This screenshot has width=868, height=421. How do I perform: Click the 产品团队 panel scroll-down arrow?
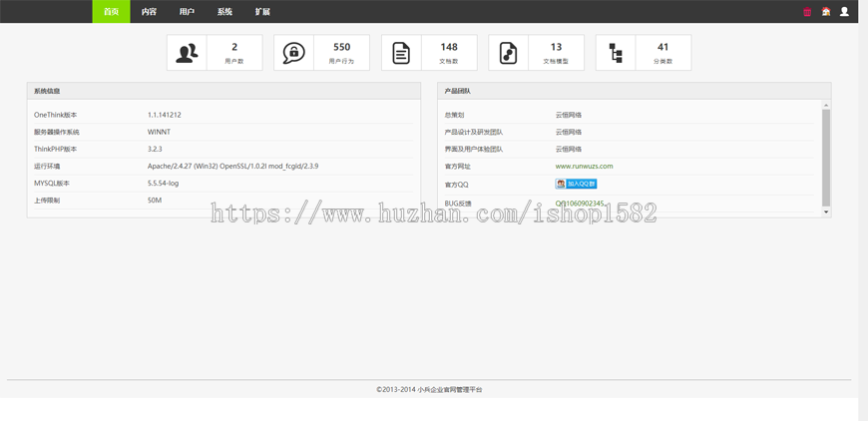[x=826, y=211]
